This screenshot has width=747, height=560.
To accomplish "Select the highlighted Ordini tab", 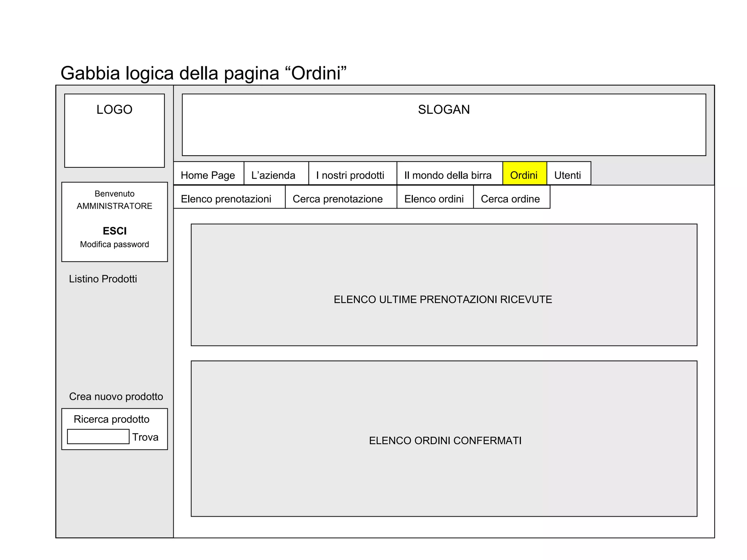I will point(525,174).
